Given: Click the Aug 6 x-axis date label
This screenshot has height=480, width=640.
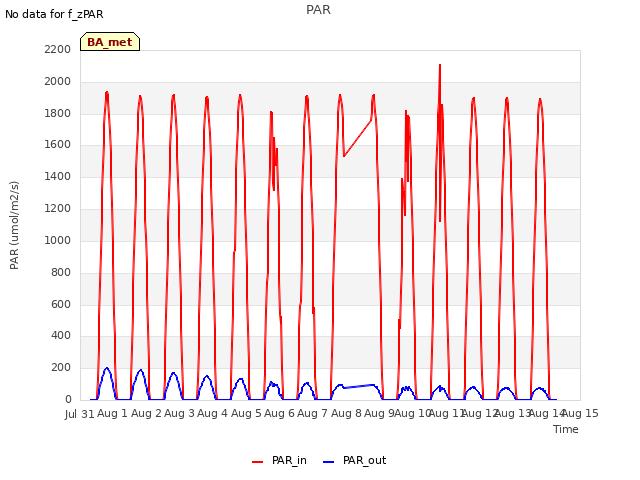Looking at the screenshot, I should [280, 413].
